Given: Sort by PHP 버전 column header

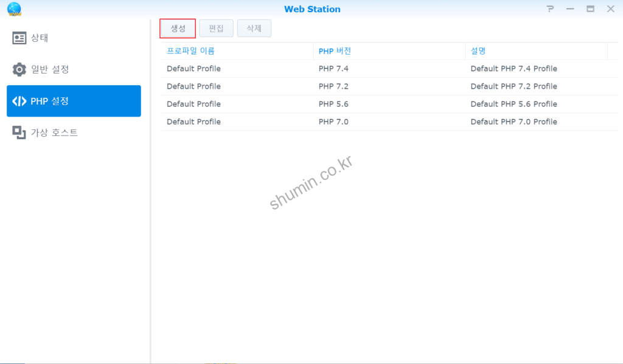Looking at the screenshot, I should (335, 51).
